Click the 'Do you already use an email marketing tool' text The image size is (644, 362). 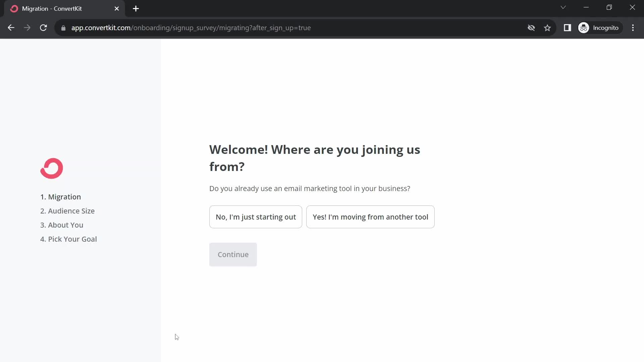pos(310,188)
